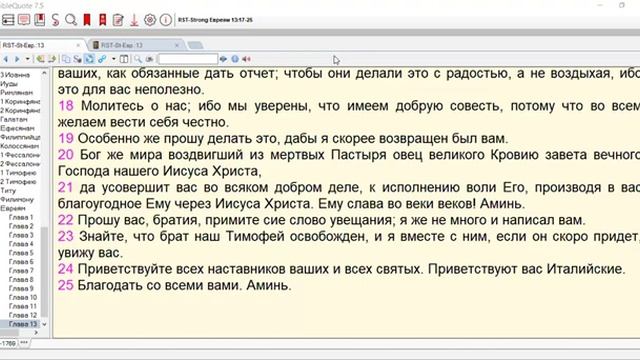Toggle the highlighted sync refresh icon

point(89,59)
